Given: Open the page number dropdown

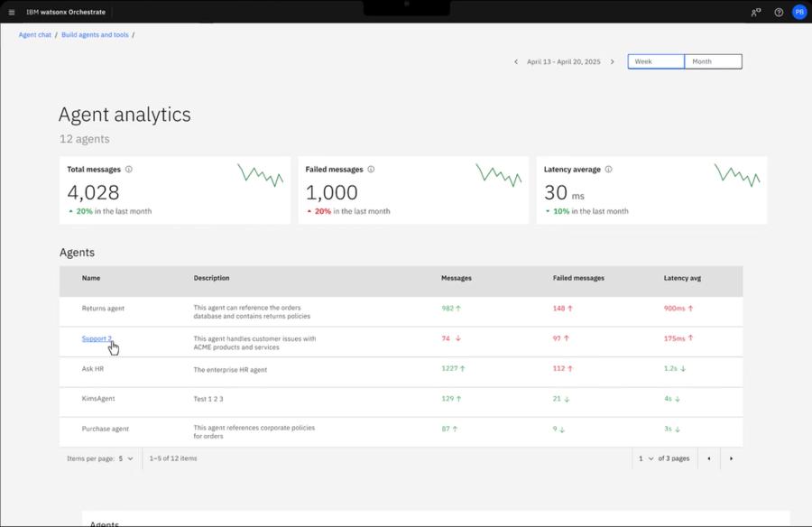Looking at the screenshot, I should [646, 458].
